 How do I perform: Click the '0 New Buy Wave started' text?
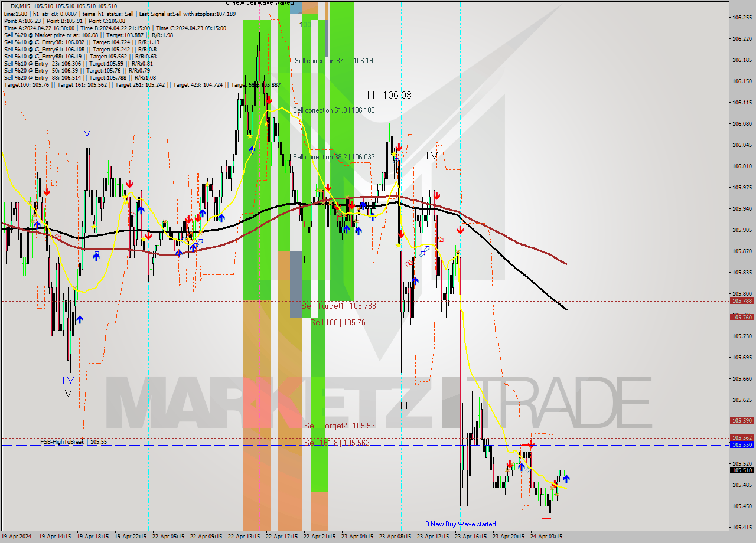461,524
